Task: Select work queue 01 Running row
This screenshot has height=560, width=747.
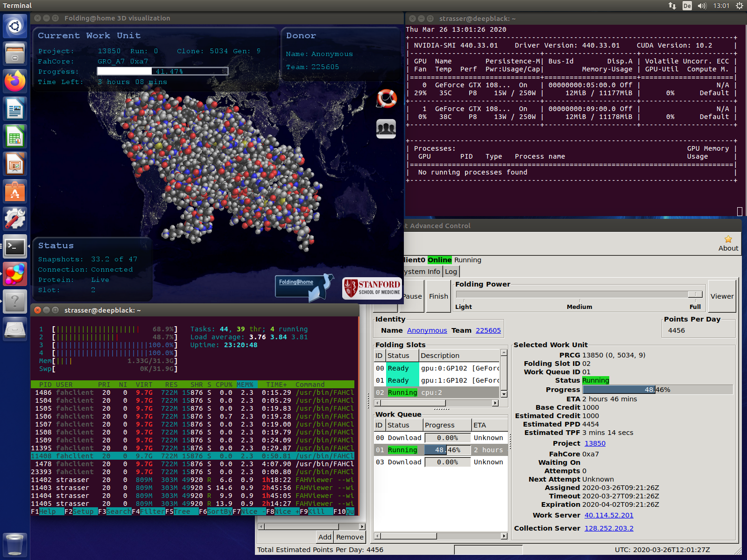Action: coord(441,450)
